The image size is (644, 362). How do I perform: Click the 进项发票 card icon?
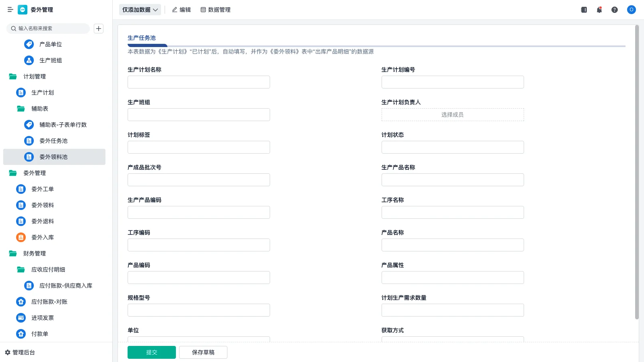(21, 318)
